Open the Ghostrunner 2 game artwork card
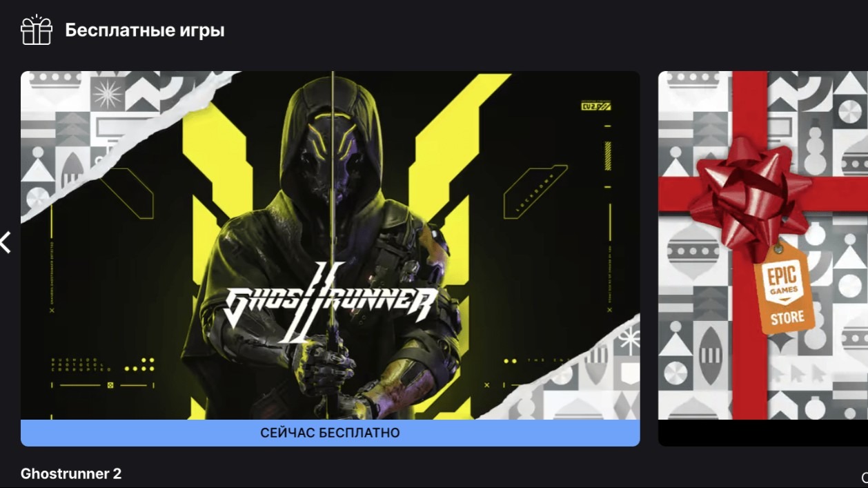The width and height of the screenshot is (868, 488). (x=331, y=245)
